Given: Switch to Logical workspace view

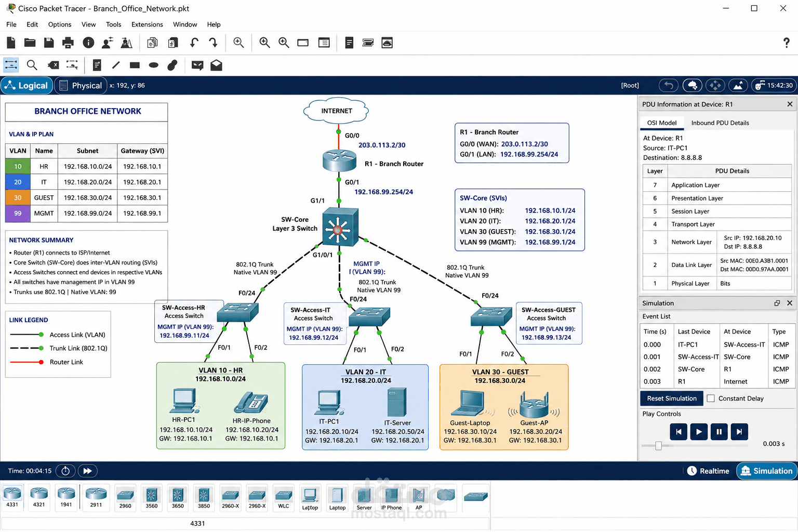Looking at the screenshot, I should click(27, 85).
